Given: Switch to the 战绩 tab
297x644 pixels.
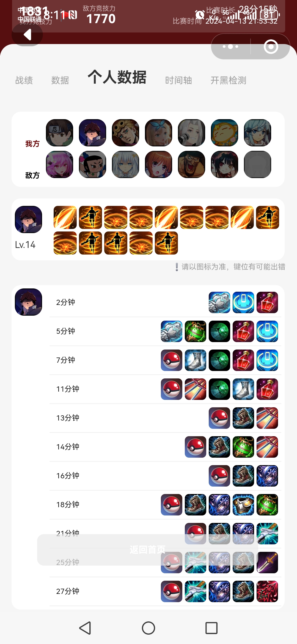Looking at the screenshot, I should pos(24,80).
